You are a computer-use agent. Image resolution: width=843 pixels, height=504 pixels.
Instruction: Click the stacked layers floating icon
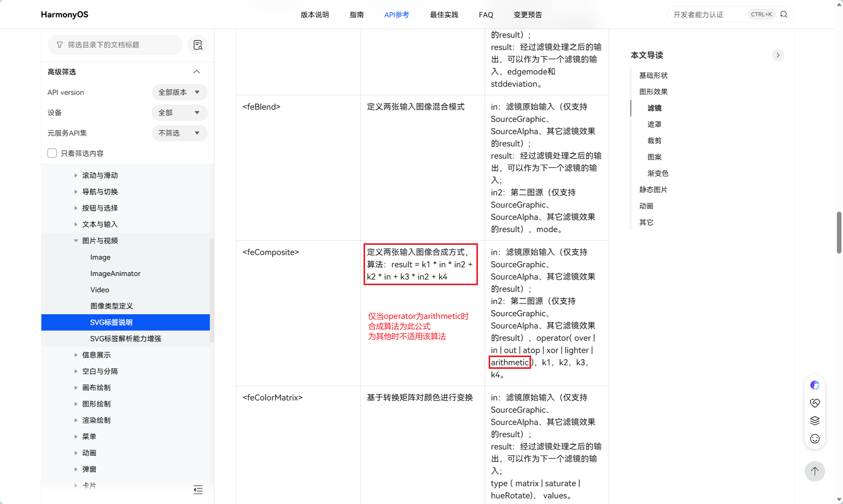tap(815, 421)
